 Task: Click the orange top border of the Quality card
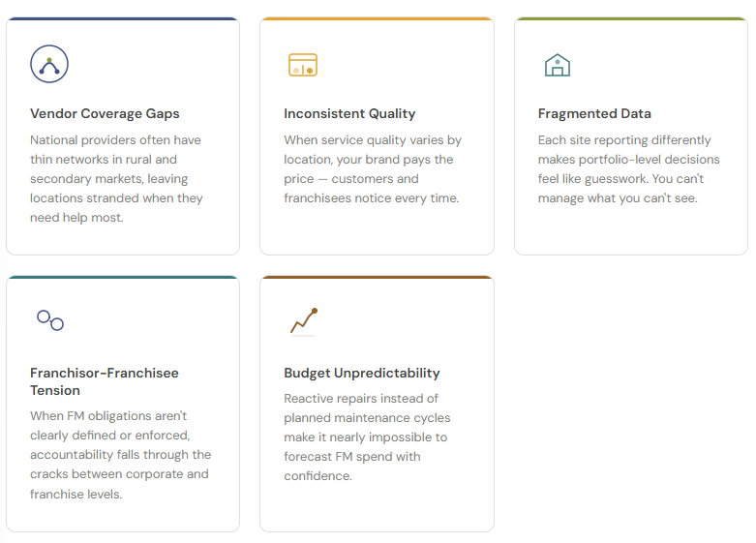click(377, 18)
